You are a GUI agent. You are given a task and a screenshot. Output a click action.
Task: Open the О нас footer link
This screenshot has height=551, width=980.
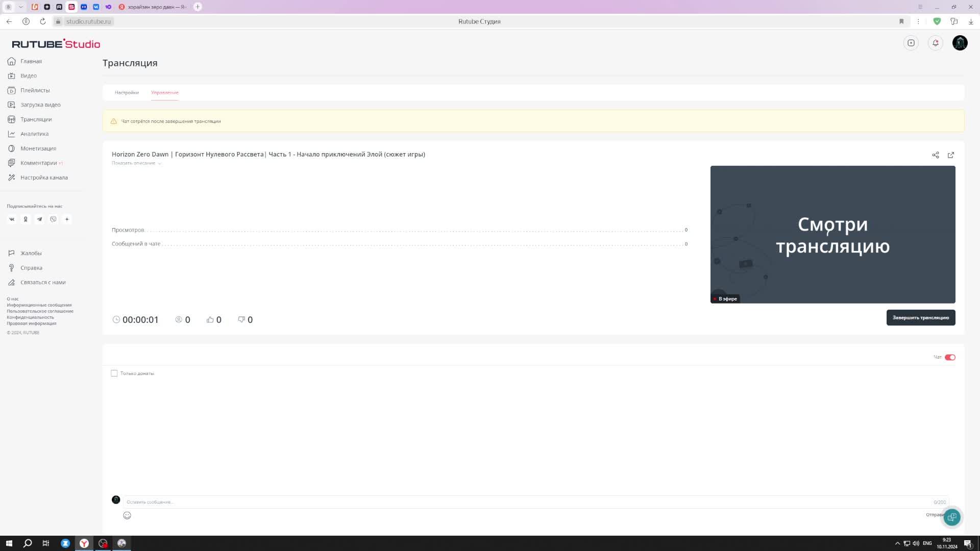pyautogui.click(x=13, y=299)
